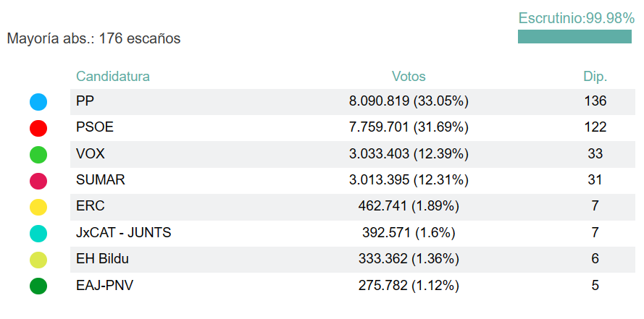Click the lime EH Bildu color dot

click(x=38, y=260)
